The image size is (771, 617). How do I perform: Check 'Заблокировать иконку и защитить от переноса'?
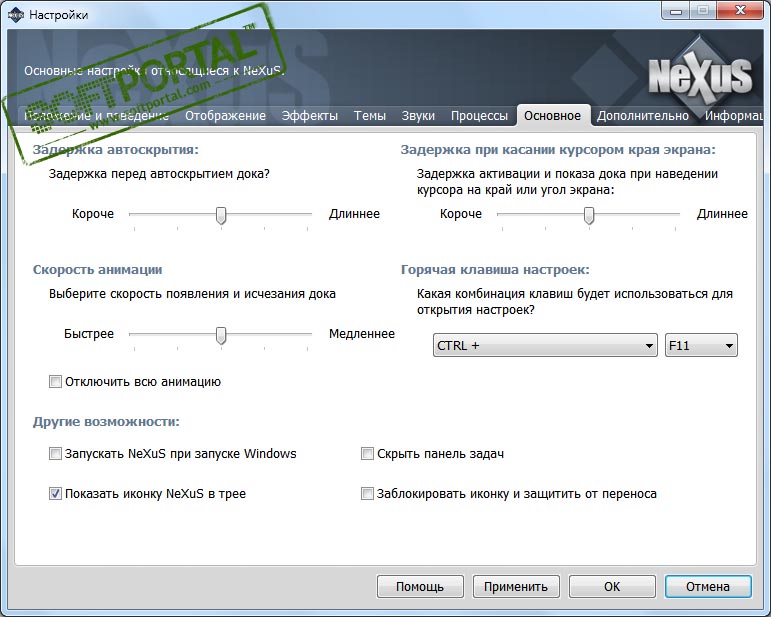[x=367, y=494]
